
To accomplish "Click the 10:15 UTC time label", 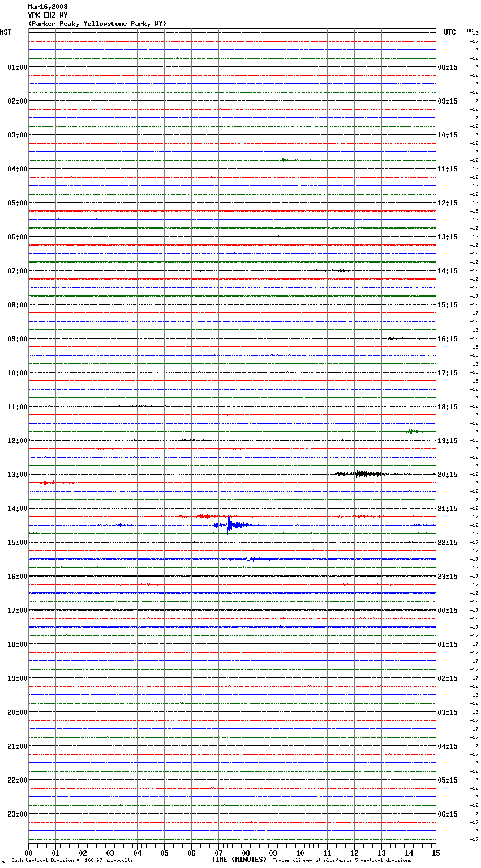I will coord(448,135).
